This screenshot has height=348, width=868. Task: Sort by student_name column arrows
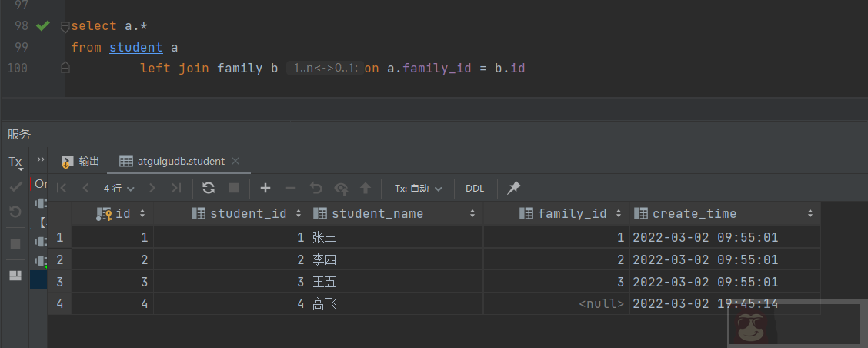(472, 214)
